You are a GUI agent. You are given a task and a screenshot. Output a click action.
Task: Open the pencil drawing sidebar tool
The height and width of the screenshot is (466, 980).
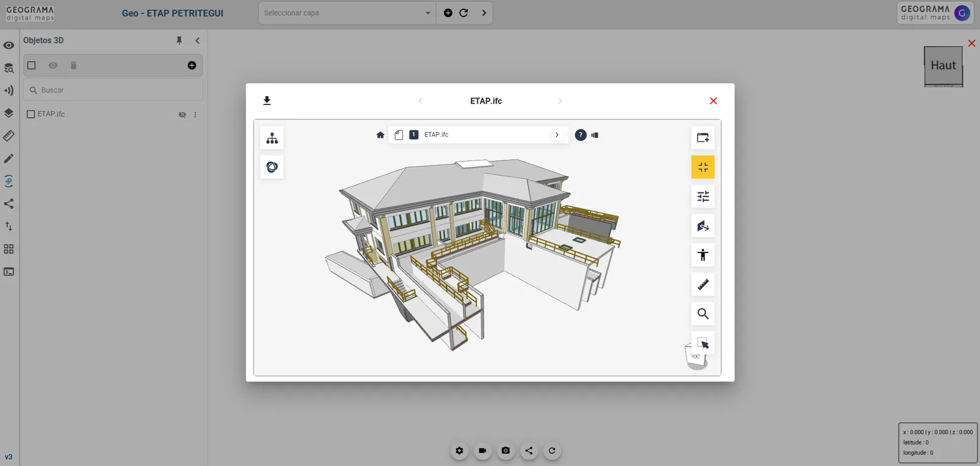[x=9, y=159]
